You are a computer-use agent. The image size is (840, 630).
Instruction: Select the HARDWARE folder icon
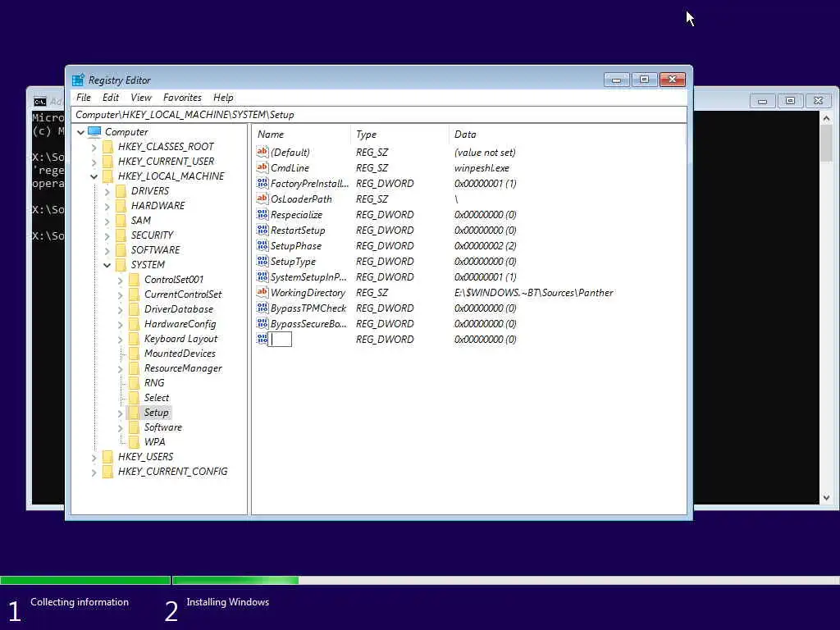pyautogui.click(x=121, y=206)
